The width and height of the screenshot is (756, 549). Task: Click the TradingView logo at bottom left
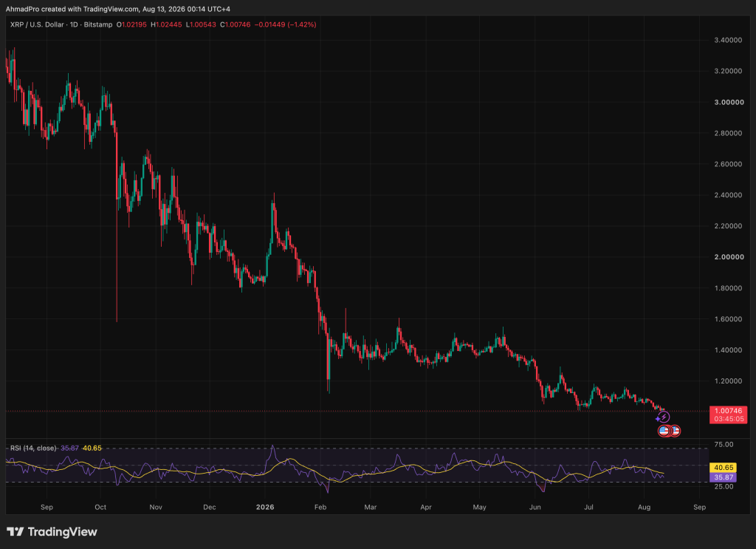pos(52,531)
